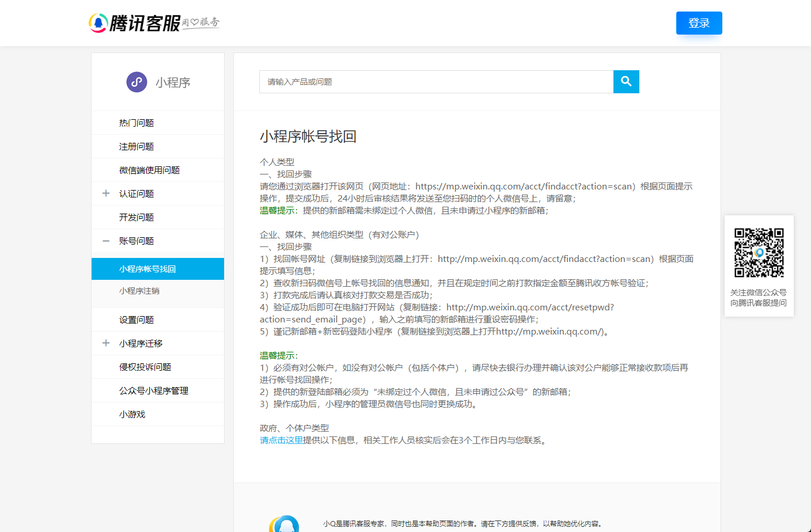This screenshot has height=532, width=811.
Task: Collapse the 账号问题 section
Action: click(106, 241)
